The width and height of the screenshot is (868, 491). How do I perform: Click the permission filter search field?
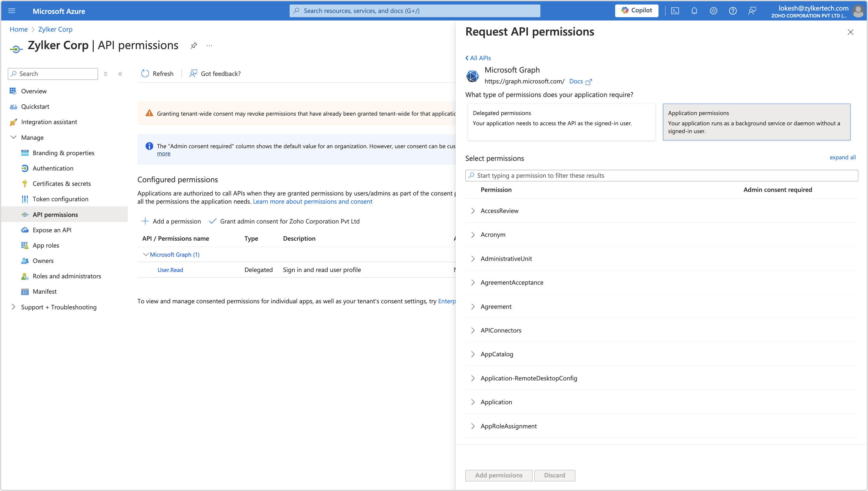661,175
